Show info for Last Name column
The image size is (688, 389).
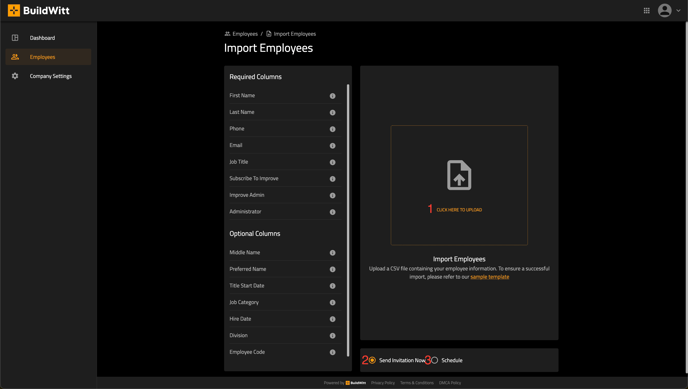tap(333, 113)
